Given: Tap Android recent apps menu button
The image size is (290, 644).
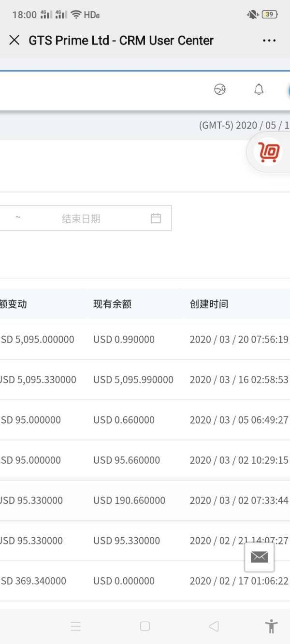Looking at the screenshot, I should 76,627.
